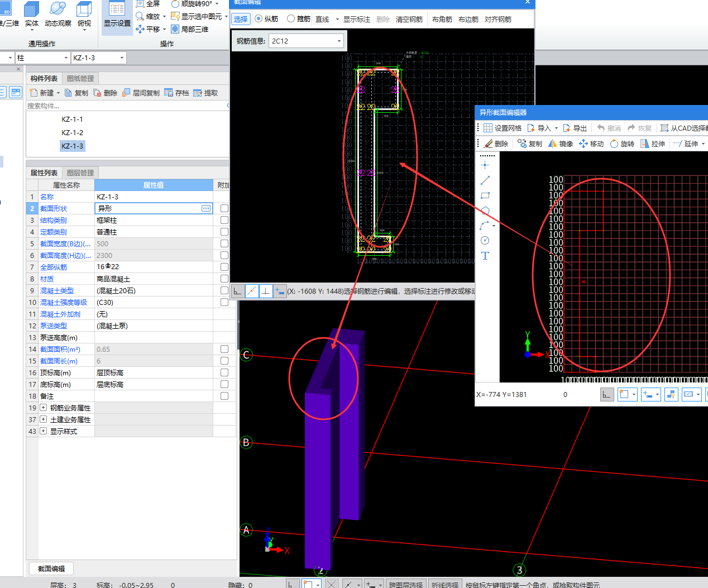708x588 pixels.
Task: Click 从CAD选择 in the section editor
Action: tap(685, 128)
